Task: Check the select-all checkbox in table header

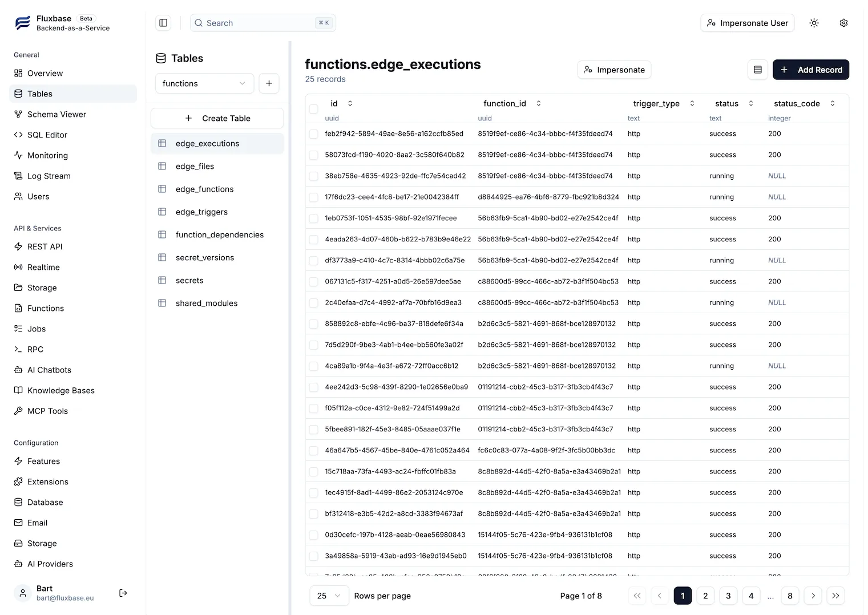Action: pos(313,108)
